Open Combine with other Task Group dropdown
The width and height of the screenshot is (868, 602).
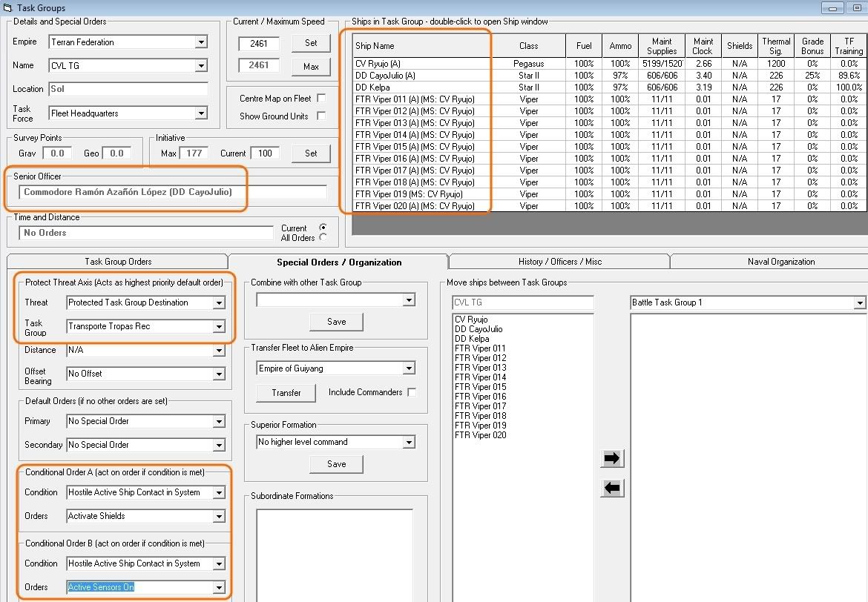click(x=409, y=300)
